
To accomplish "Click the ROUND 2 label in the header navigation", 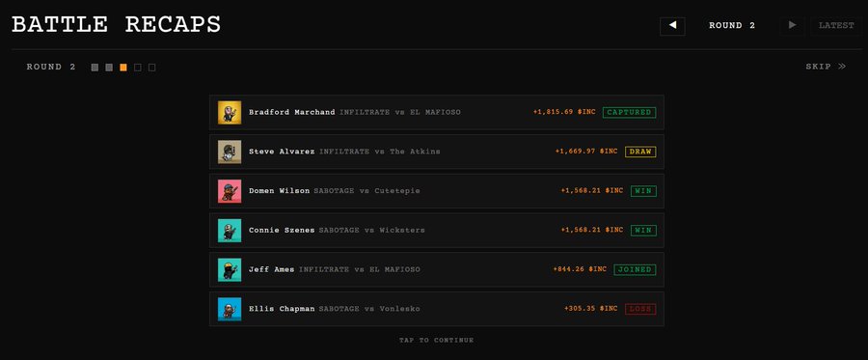I will [732, 25].
